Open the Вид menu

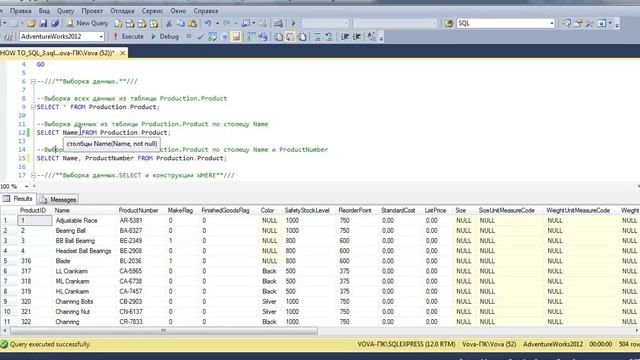coord(44,11)
